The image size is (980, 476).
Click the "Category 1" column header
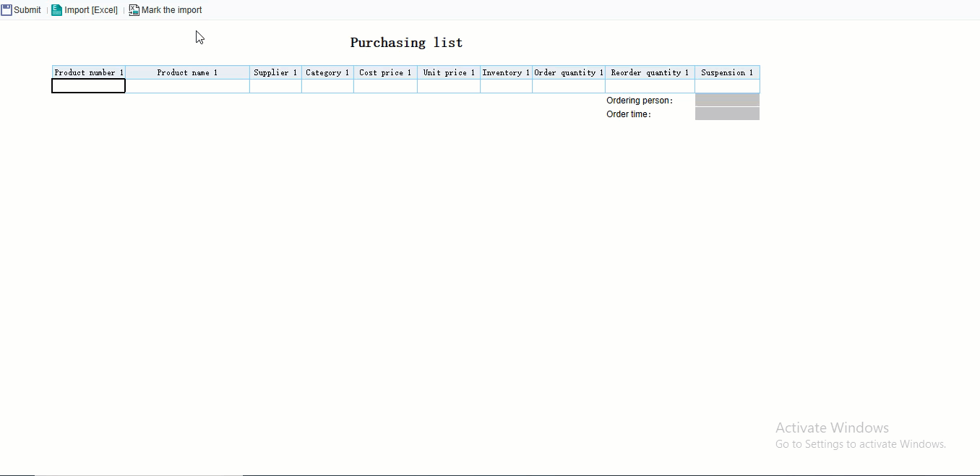327,72
